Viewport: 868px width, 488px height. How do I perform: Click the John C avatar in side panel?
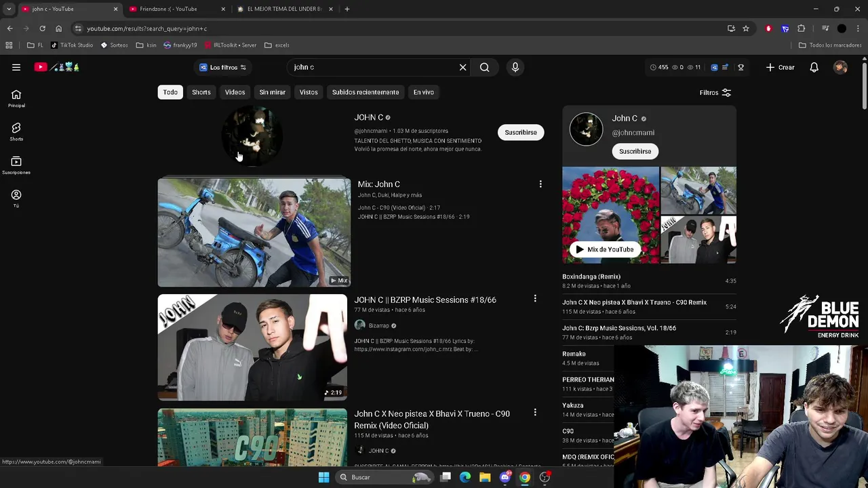[586, 129]
